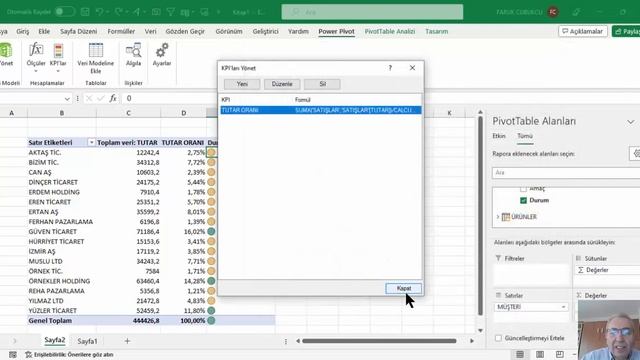Click the Düzenle button in the KPI dialog
Viewport: 640px width, 360px height.
coord(282,84)
